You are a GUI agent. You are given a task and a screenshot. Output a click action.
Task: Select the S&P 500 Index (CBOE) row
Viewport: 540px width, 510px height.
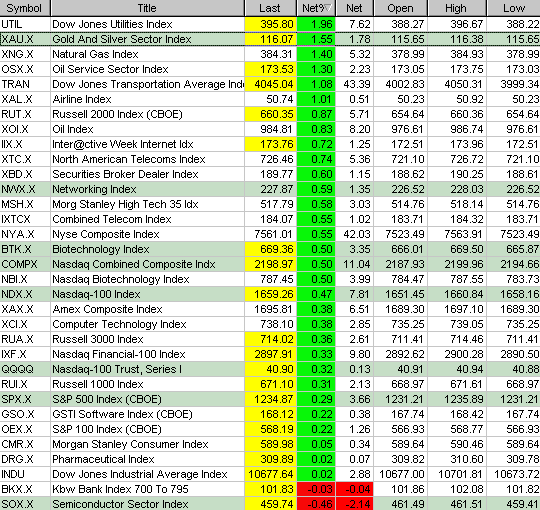click(270, 399)
